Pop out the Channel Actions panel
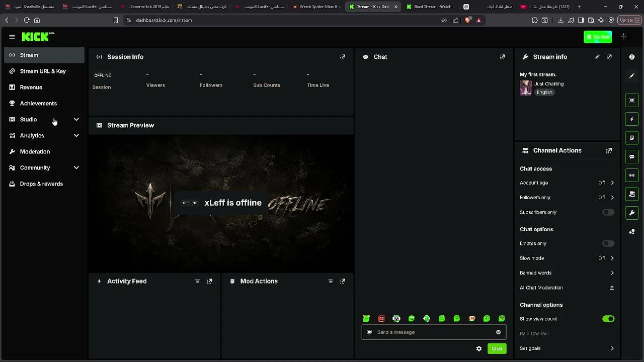The image size is (644, 362). point(609,150)
